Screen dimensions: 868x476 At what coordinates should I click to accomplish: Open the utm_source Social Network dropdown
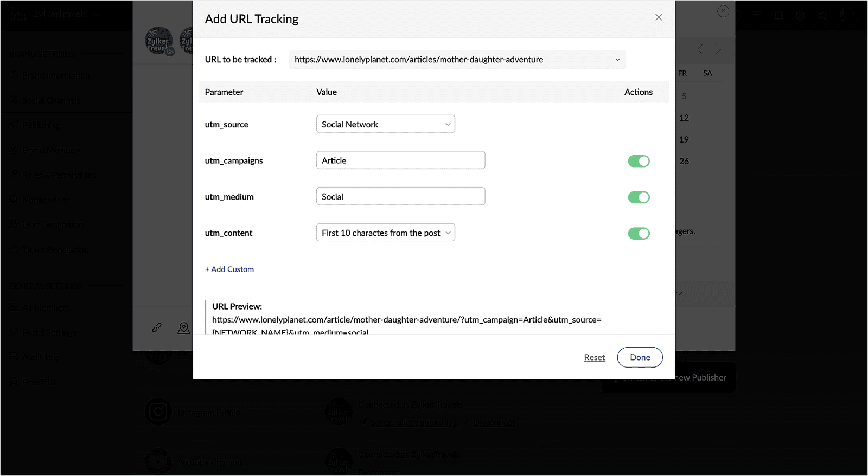click(x=386, y=124)
